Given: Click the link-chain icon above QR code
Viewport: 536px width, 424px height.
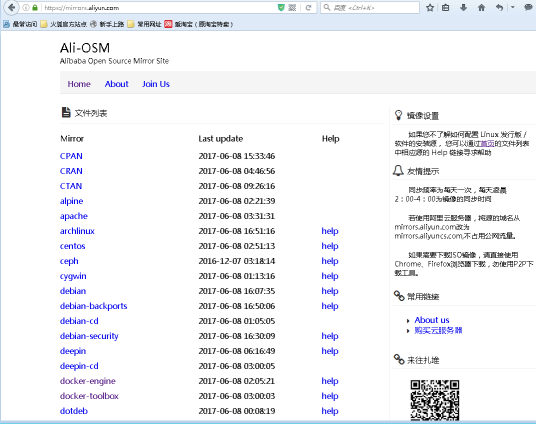Looking at the screenshot, I should (399, 359).
